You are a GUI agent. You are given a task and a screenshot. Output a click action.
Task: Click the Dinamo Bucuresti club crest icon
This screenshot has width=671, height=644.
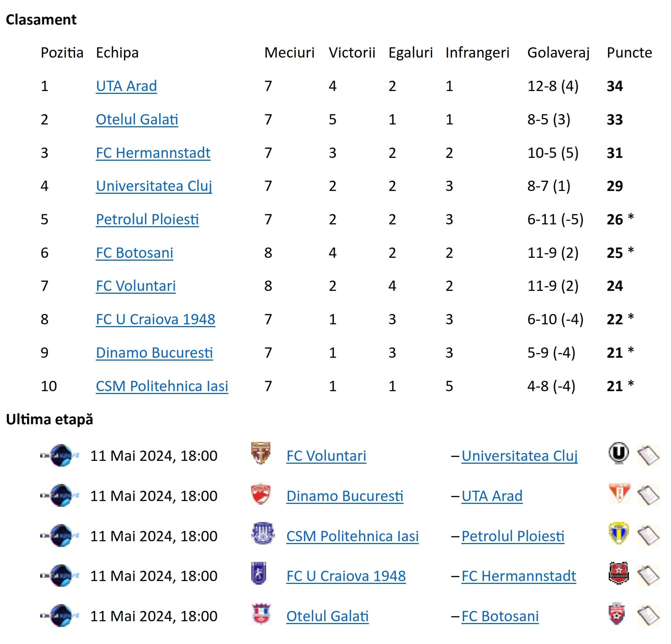(x=261, y=494)
